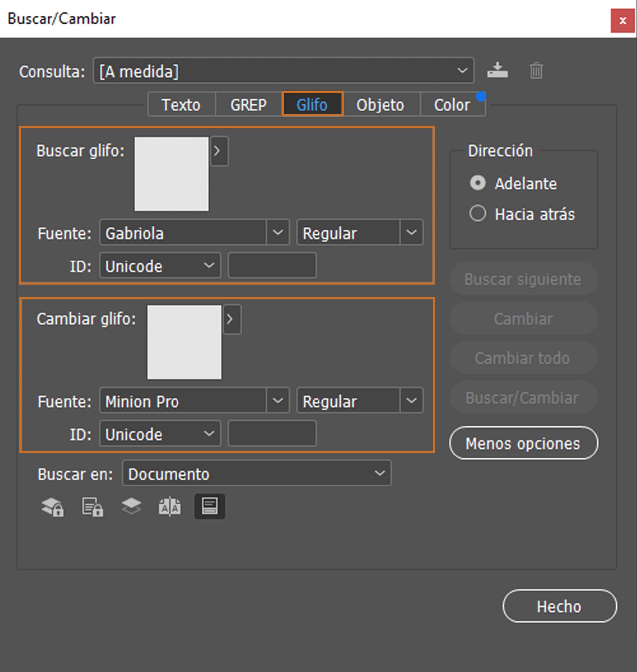This screenshot has height=672, width=637.
Task: Disable the include footnotes icon
Action: click(209, 506)
